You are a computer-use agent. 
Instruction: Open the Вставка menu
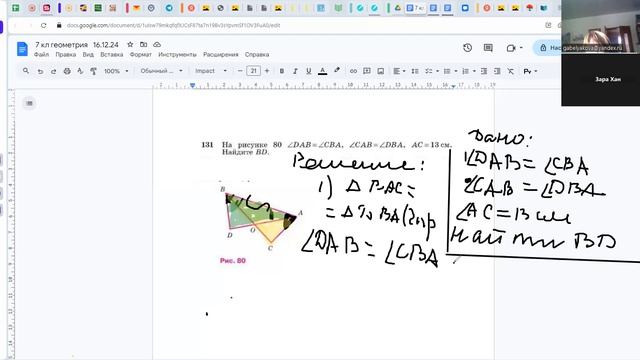[x=111, y=54]
